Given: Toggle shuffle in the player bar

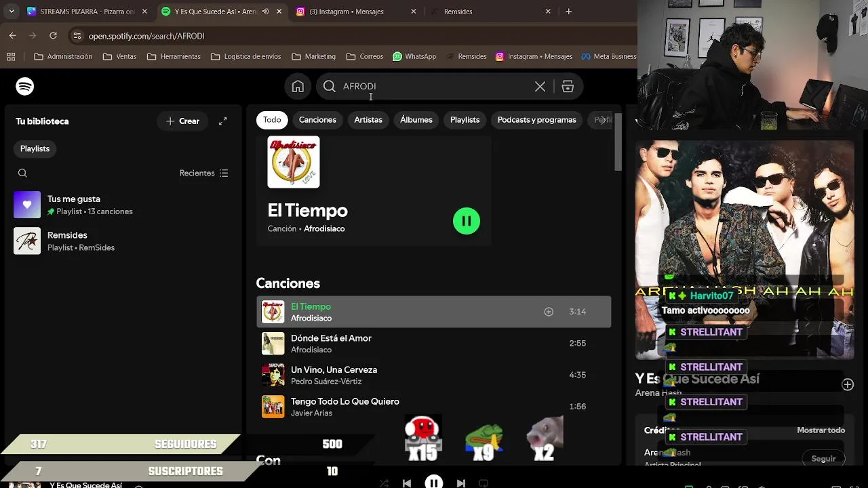Looking at the screenshot, I should tap(384, 483).
